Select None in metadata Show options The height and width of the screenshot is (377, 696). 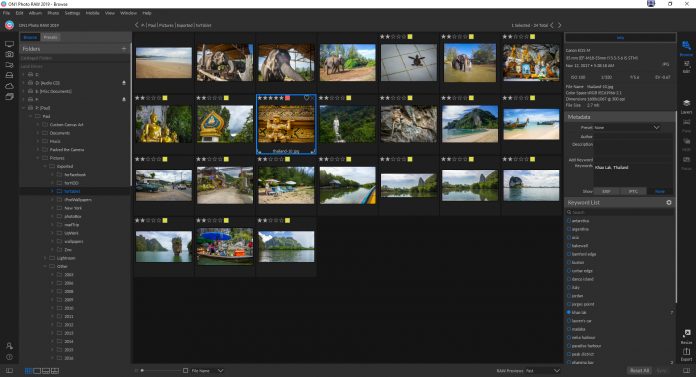[660, 191]
